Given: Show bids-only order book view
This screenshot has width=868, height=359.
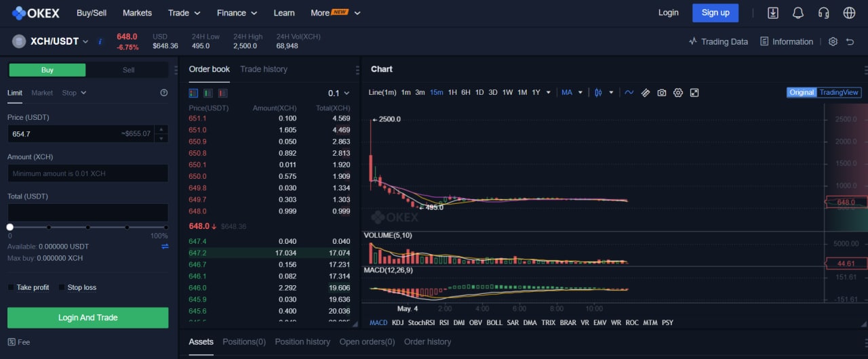Looking at the screenshot, I should [208, 93].
